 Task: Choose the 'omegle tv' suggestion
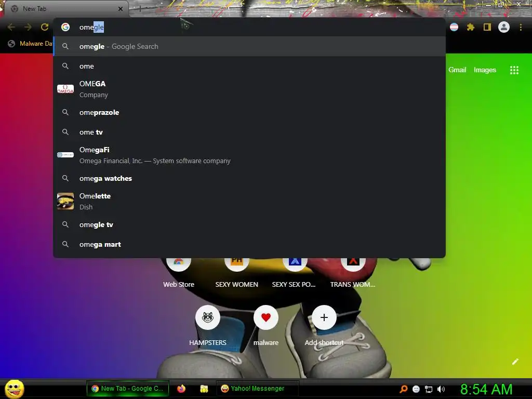pyautogui.click(x=249, y=224)
